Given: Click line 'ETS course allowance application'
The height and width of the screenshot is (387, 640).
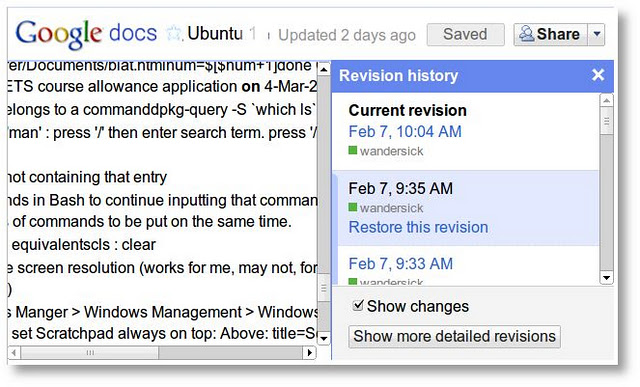Looking at the screenshot, I should click(x=162, y=86).
